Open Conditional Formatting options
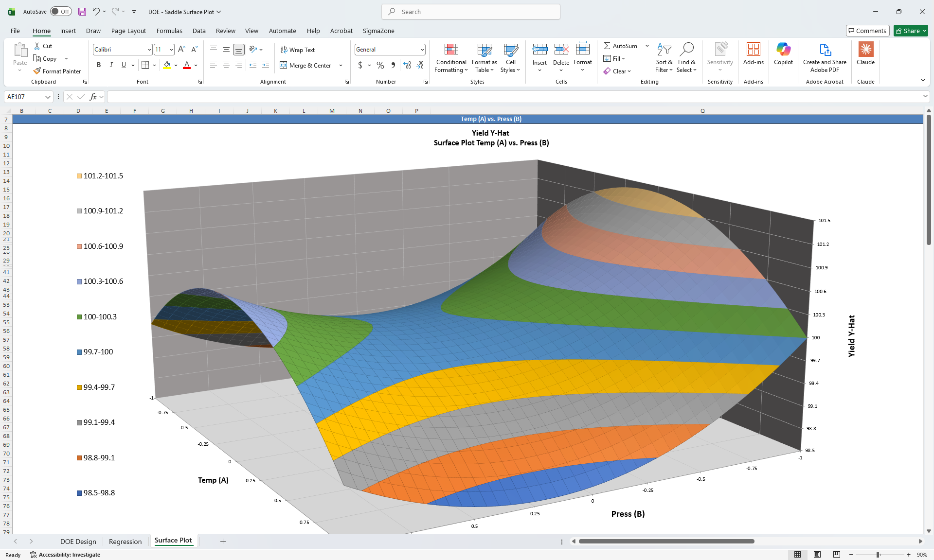Screen dimensions: 934x560 (x=450, y=57)
